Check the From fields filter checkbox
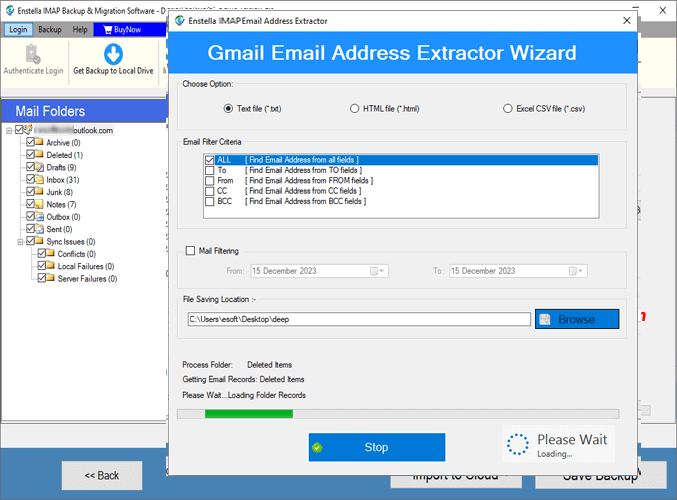 tap(209, 181)
